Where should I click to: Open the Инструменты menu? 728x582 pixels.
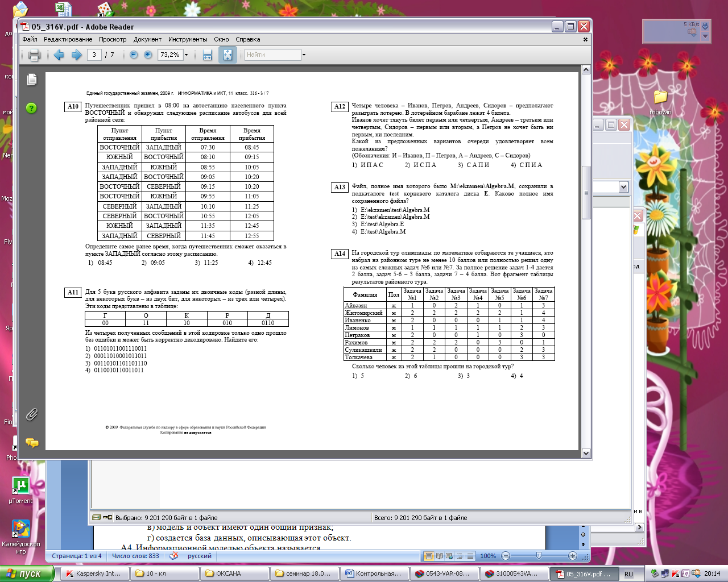[188, 39]
